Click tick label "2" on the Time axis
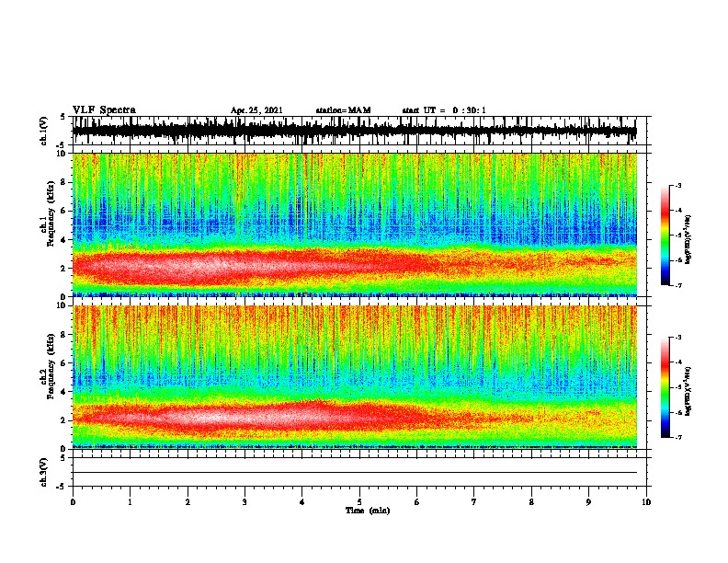 click(188, 502)
